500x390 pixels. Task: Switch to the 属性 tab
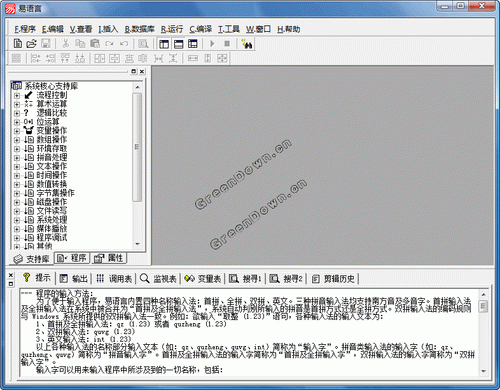109,258
